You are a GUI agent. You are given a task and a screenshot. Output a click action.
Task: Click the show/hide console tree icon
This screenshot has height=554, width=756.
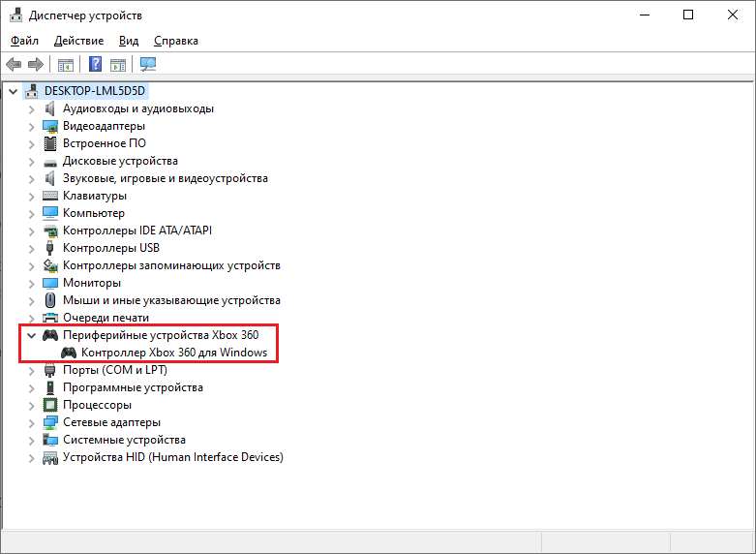coord(66,65)
